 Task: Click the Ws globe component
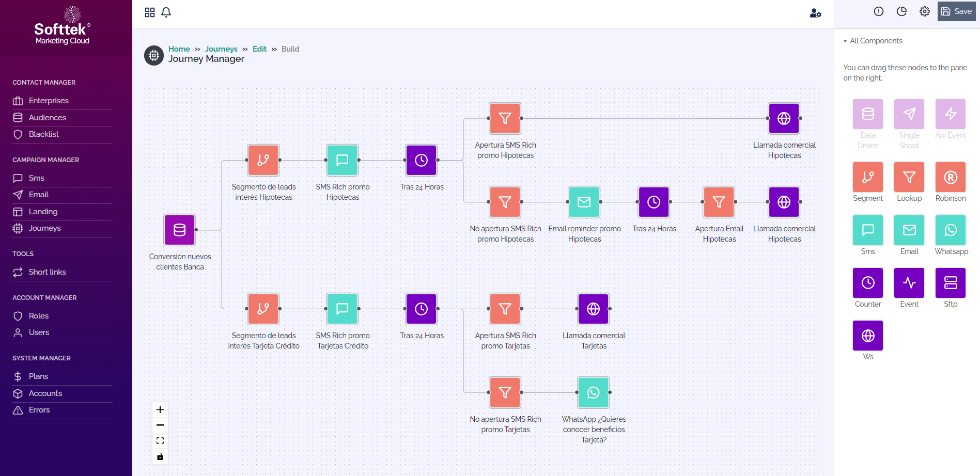[867, 336]
